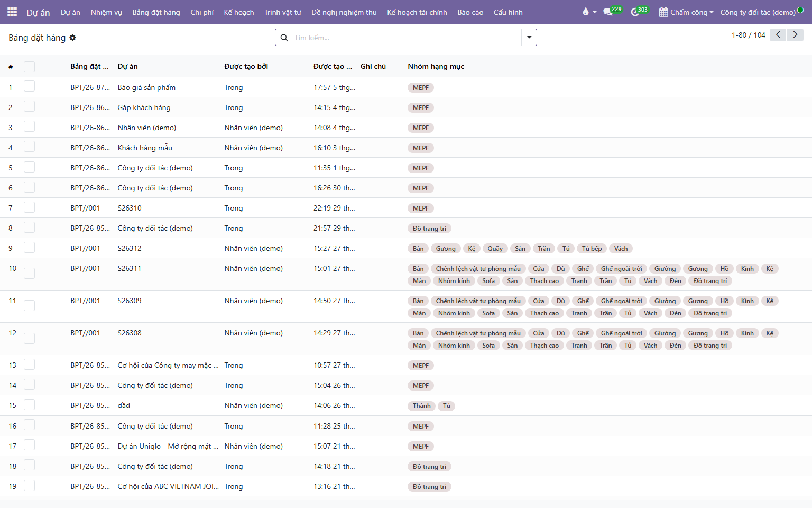812x508 pixels.
Task: Open the Chi phí menu
Action: (x=202, y=12)
